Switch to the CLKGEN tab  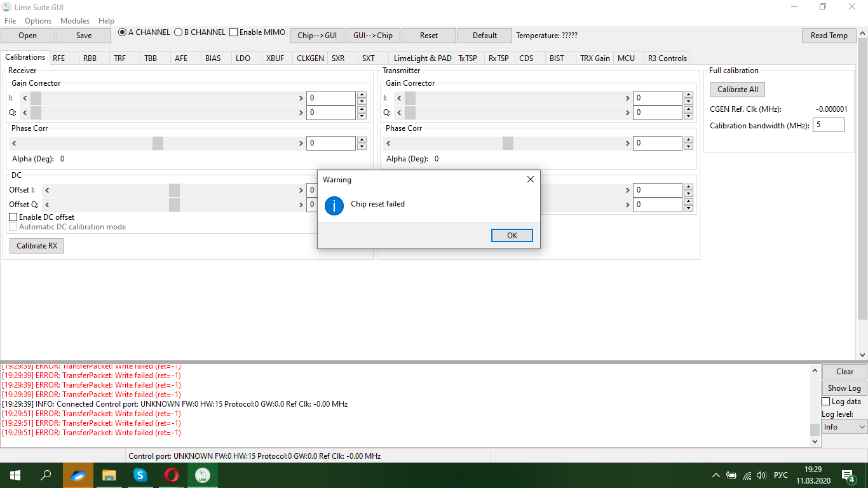pos(311,58)
